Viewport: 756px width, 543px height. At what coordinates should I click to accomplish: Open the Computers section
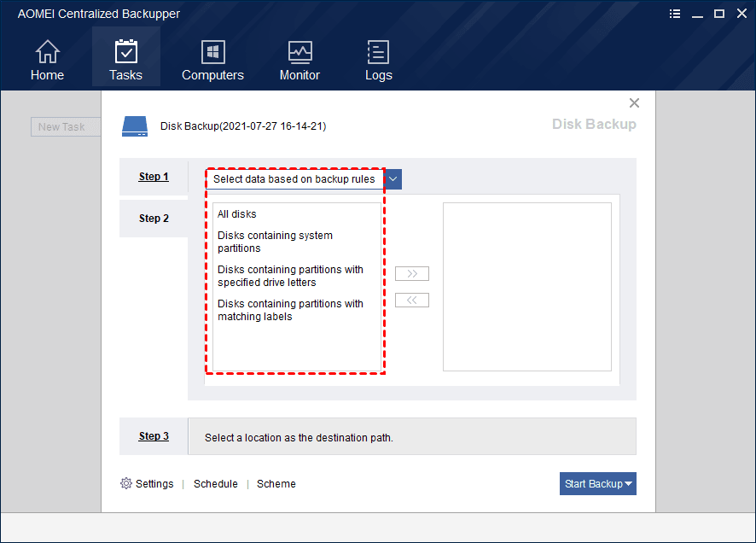point(212,60)
